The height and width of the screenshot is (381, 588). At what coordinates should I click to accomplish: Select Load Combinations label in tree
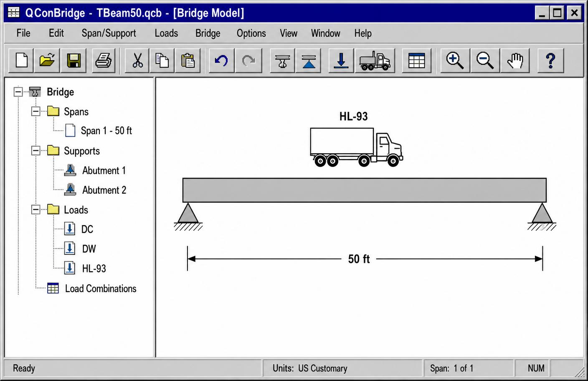click(x=101, y=289)
